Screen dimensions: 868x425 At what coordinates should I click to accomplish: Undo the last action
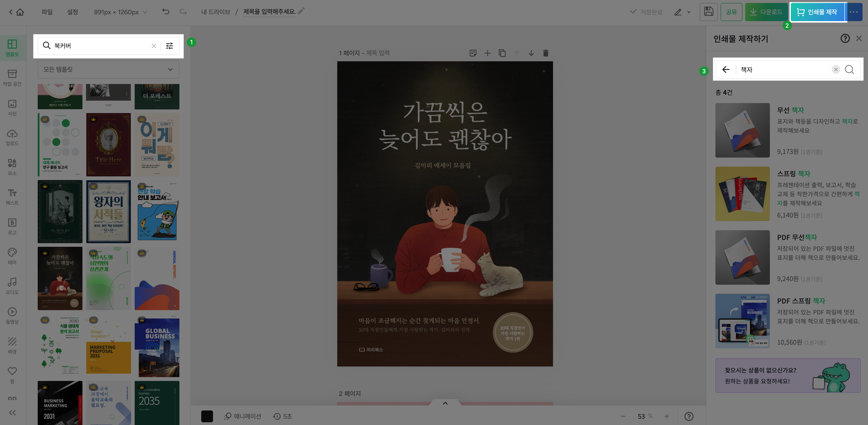(x=165, y=12)
